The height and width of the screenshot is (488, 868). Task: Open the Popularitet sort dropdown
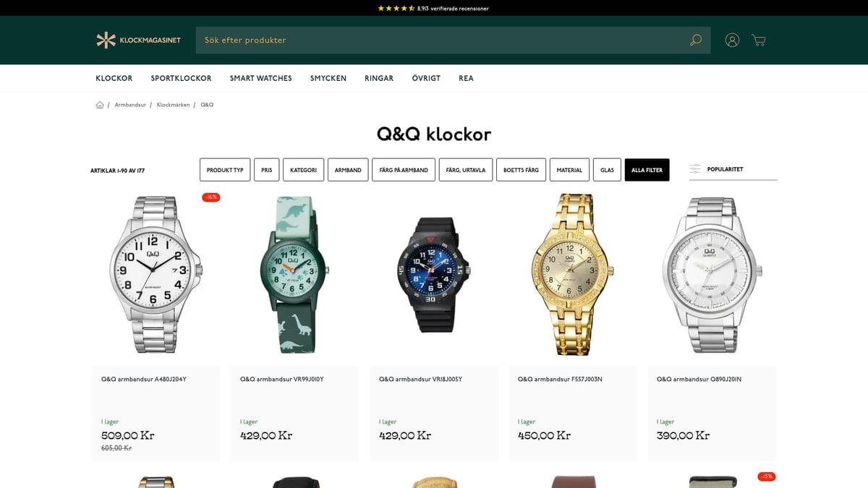pos(733,169)
